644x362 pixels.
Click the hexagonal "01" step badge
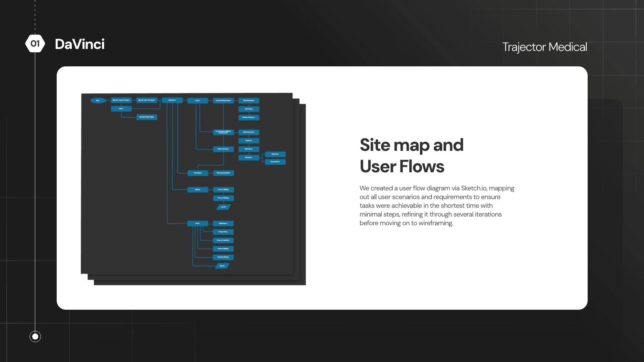point(36,43)
